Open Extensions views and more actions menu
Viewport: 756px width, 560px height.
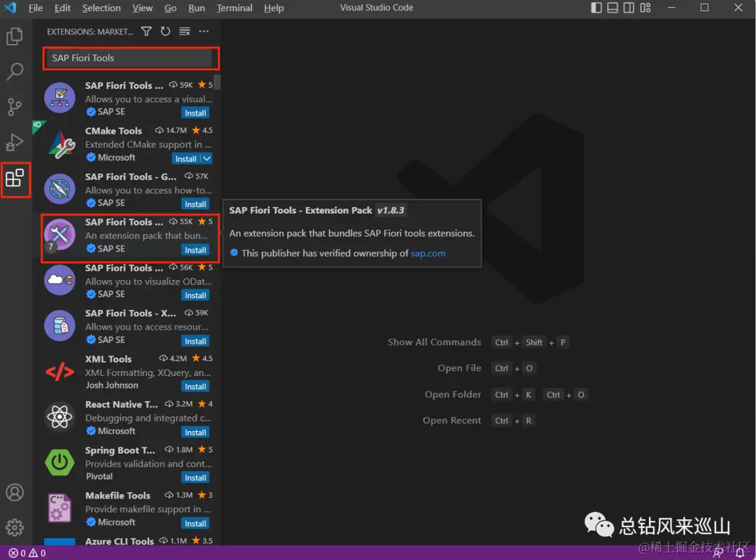point(204,31)
